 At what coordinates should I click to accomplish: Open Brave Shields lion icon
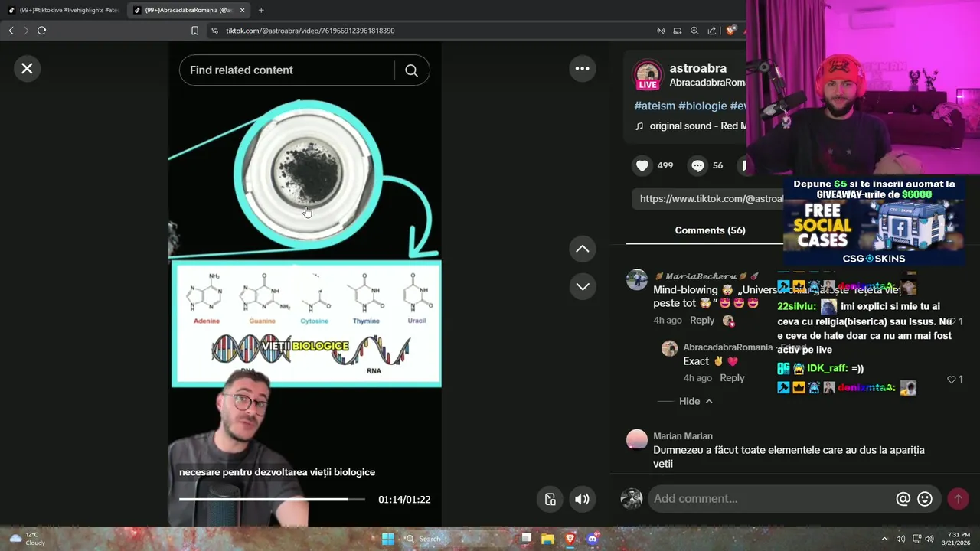[x=731, y=31]
